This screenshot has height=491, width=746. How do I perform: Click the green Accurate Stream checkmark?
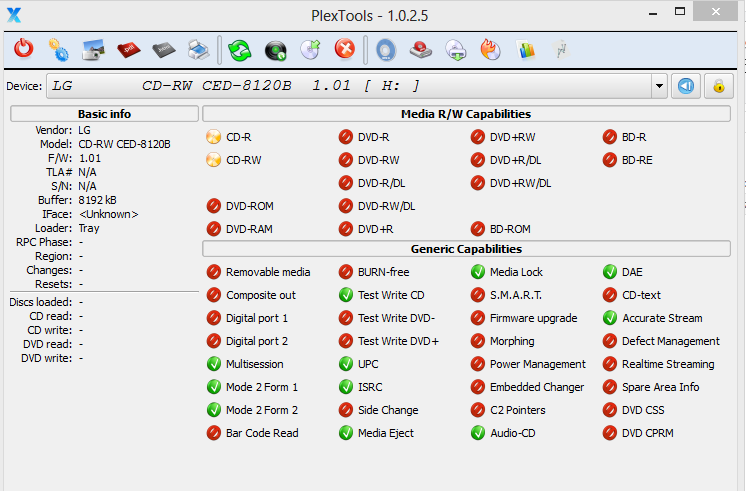[610, 318]
